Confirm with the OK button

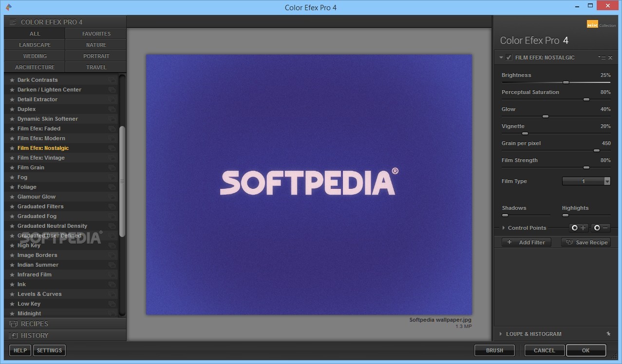pos(586,350)
